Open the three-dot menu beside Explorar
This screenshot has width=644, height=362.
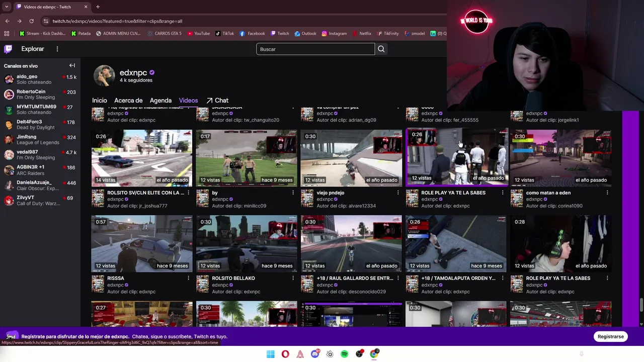tap(57, 49)
